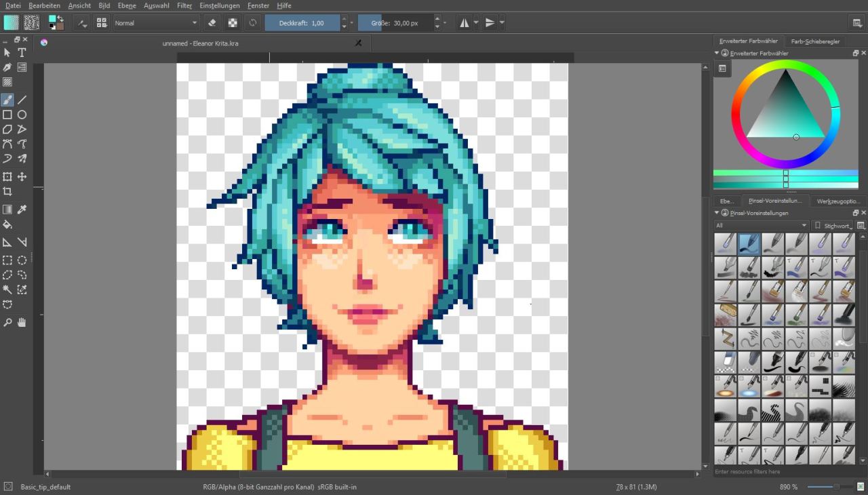Image resolution: width=868 pixels, height=495 pixels.
Task: Select the pan hand tool
Action: tap(22, 323)
